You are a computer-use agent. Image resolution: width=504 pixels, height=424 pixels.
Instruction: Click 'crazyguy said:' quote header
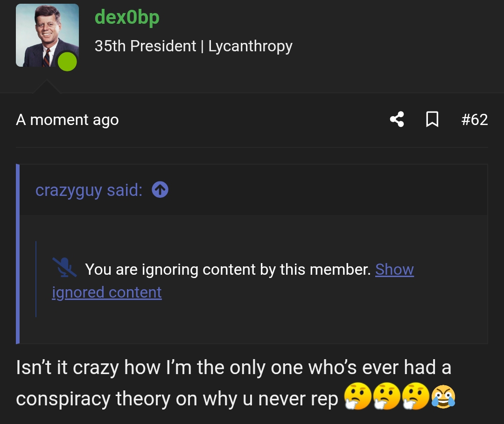(x=89, y=190)
